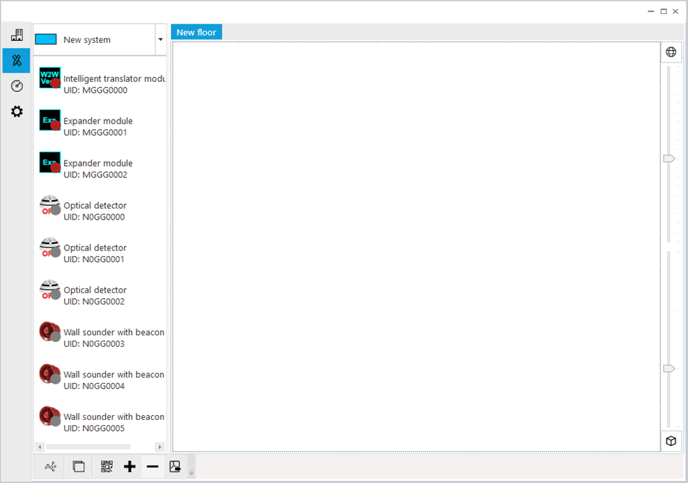Click the minus icon to remove device
Screen dimensions: 688x483
(152, 466)
